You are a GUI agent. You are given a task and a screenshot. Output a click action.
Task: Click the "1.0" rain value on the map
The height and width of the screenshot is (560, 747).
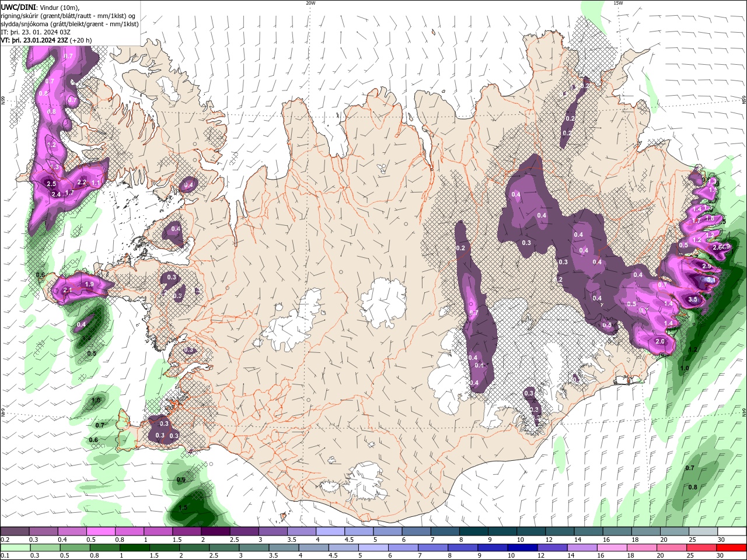[685, 368]
